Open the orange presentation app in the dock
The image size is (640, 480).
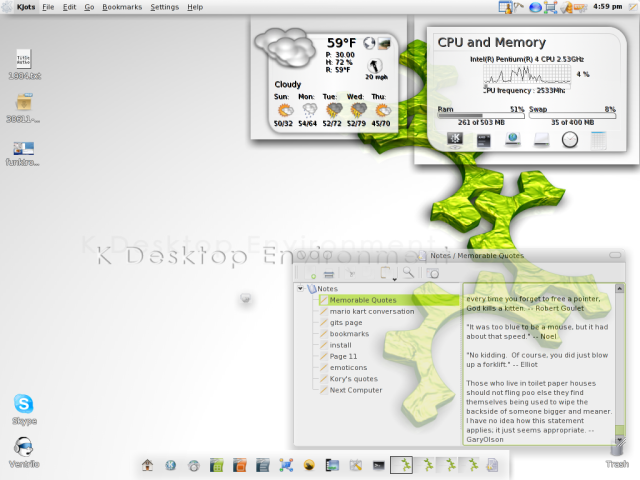240,465
